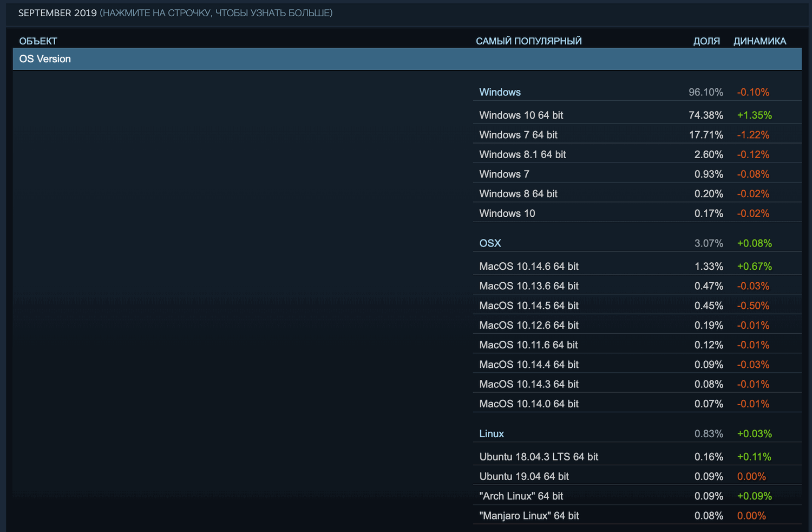812x532 pixels.
Task: Click the ДОЛЯ column header
Action: [706, 41]
